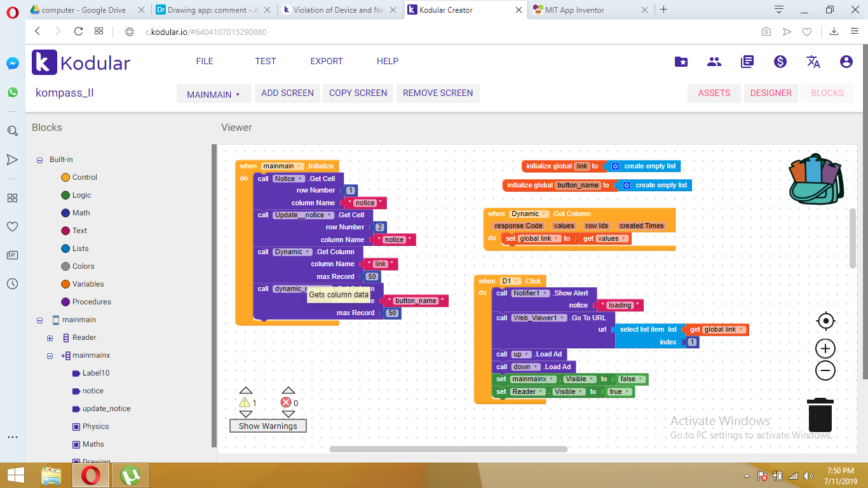Open the ASSETS panel button

coord(714,93)
